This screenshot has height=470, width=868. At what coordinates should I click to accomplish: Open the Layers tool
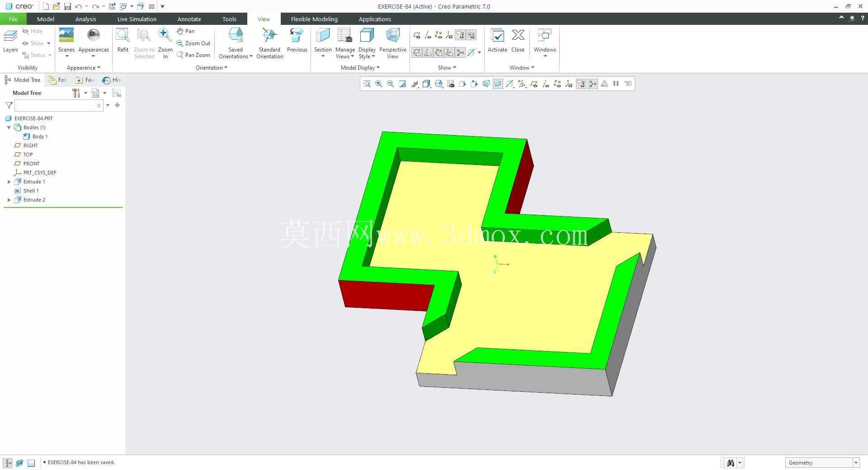click(10, 41)
